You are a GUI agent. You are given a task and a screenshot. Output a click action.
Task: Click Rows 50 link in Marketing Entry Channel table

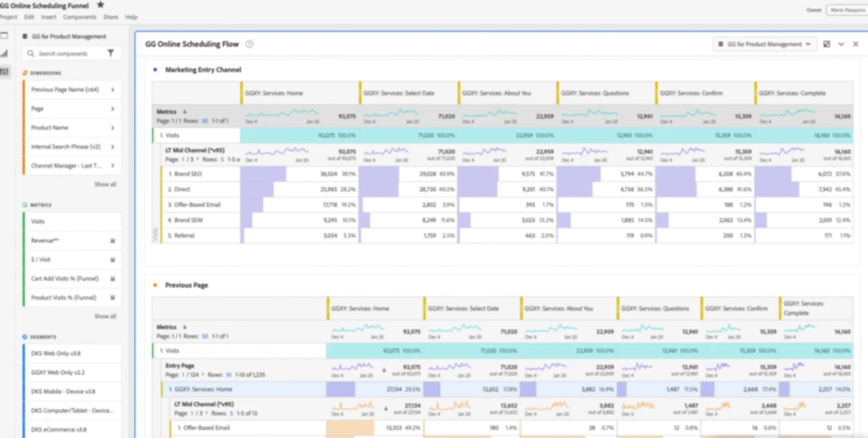click(205, 121)
